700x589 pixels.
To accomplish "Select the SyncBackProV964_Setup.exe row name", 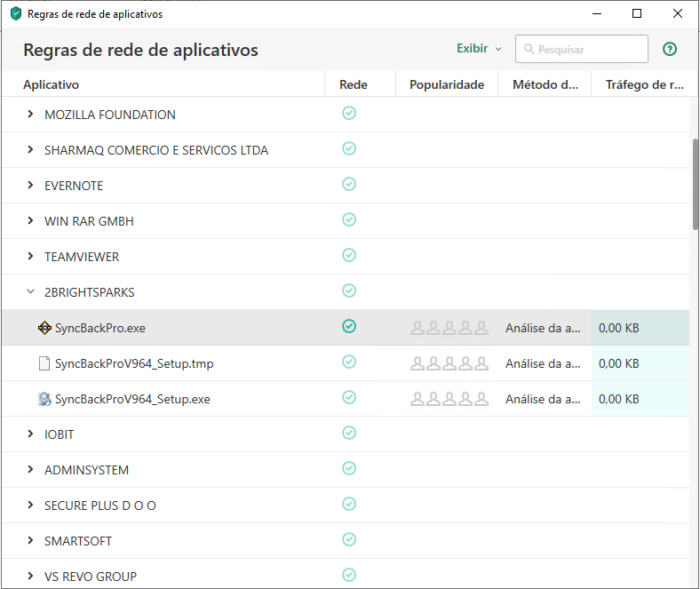I will tap(132, 399).
